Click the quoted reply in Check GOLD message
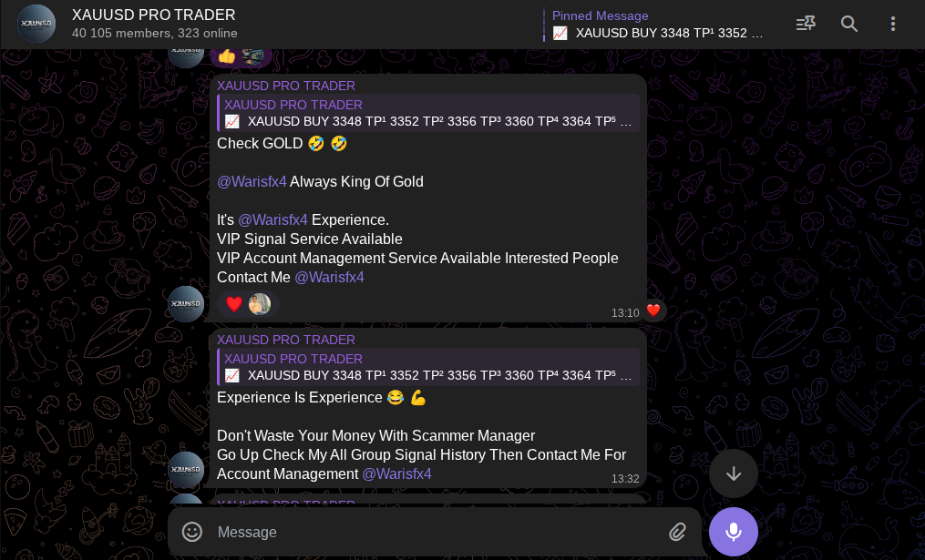Viewport: 925px width, 560px height. [429, 113]
